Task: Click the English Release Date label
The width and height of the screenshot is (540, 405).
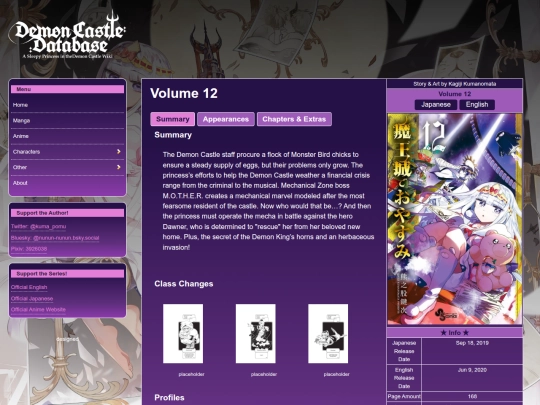Action: [404, 378]
